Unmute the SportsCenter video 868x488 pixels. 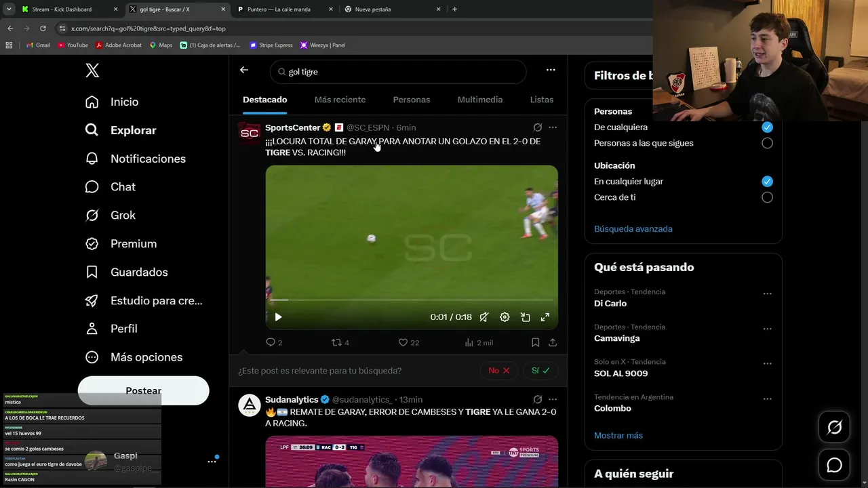[484, 317]
